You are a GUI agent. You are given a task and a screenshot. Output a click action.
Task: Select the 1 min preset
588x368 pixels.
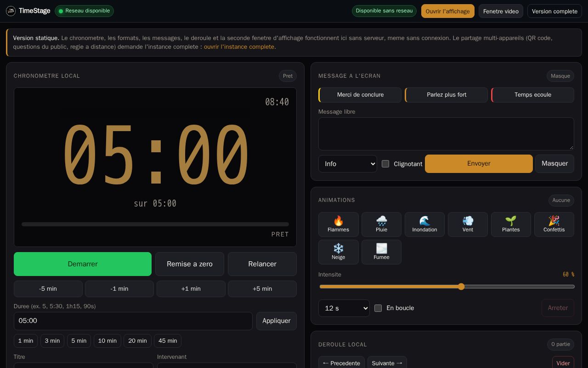pos(26,341)
